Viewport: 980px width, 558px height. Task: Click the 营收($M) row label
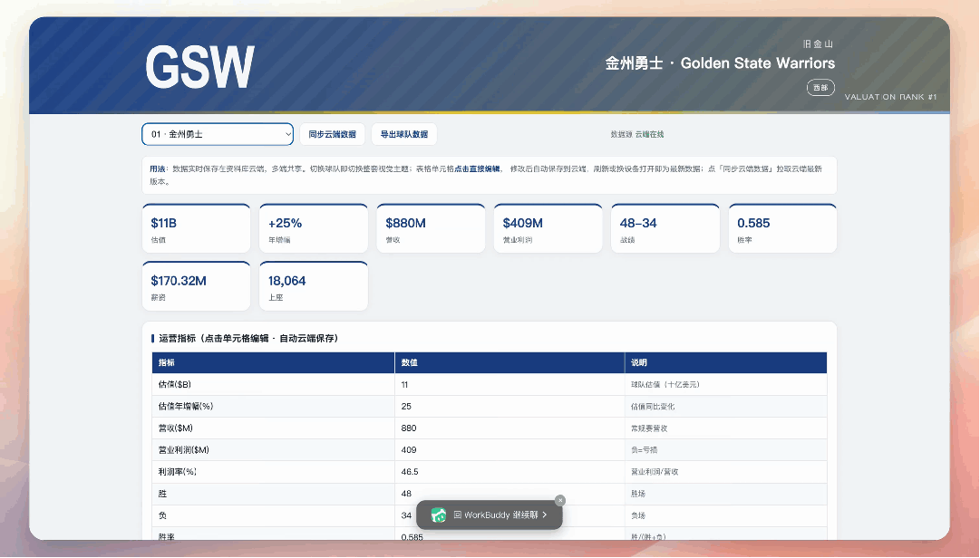coord(273,428)
